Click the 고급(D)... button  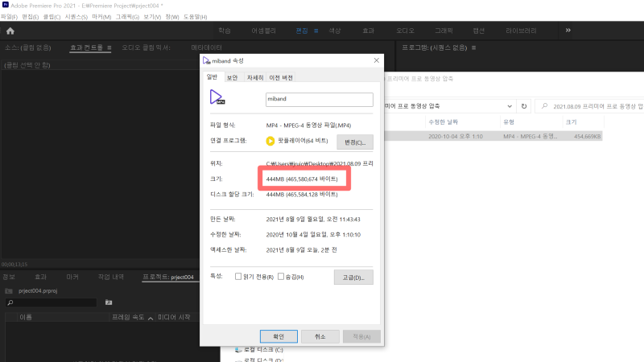[353, 278]
